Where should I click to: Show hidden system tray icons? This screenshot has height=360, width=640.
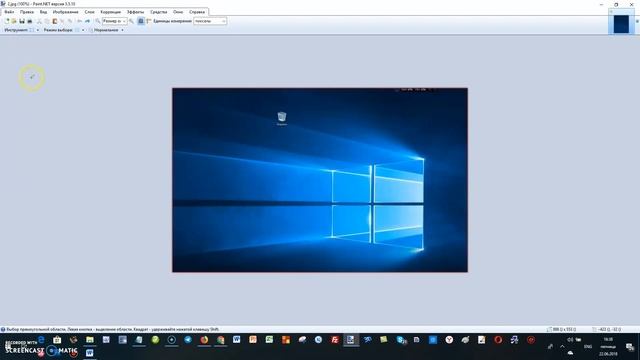click(x=562, y=347)
